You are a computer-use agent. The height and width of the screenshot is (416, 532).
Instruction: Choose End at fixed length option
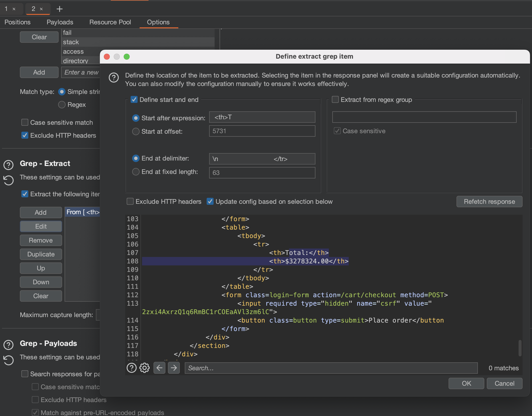[x=136, y=172]
